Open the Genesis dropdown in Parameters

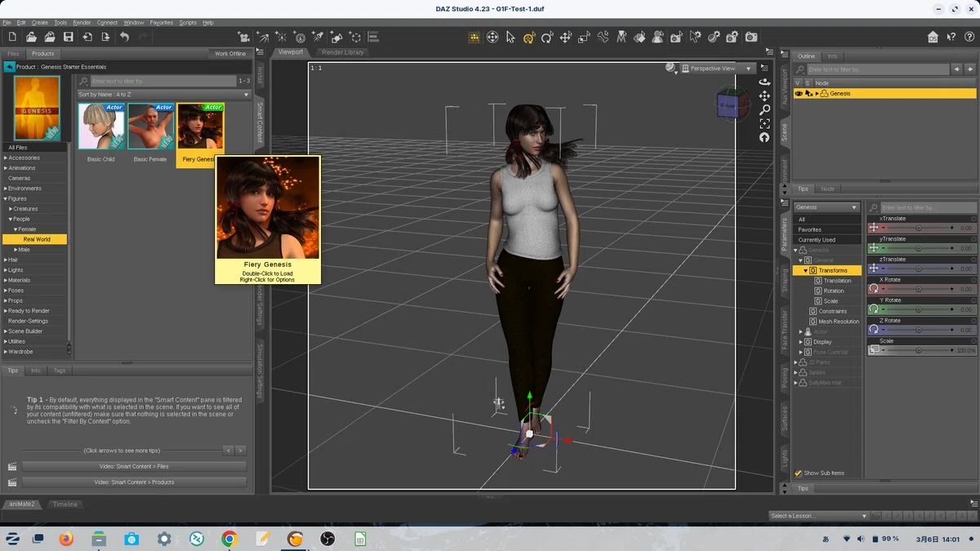pos(826,207)
